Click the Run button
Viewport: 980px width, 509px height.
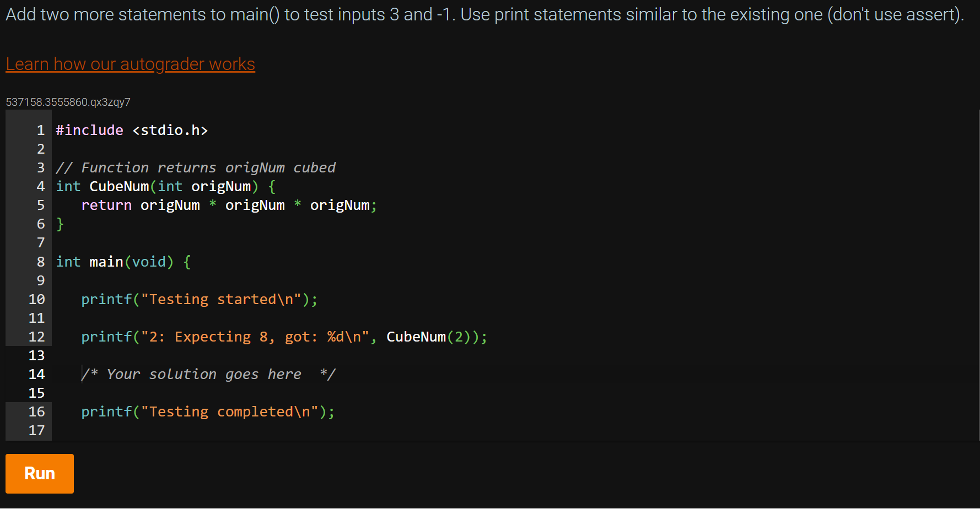[39, 473]
